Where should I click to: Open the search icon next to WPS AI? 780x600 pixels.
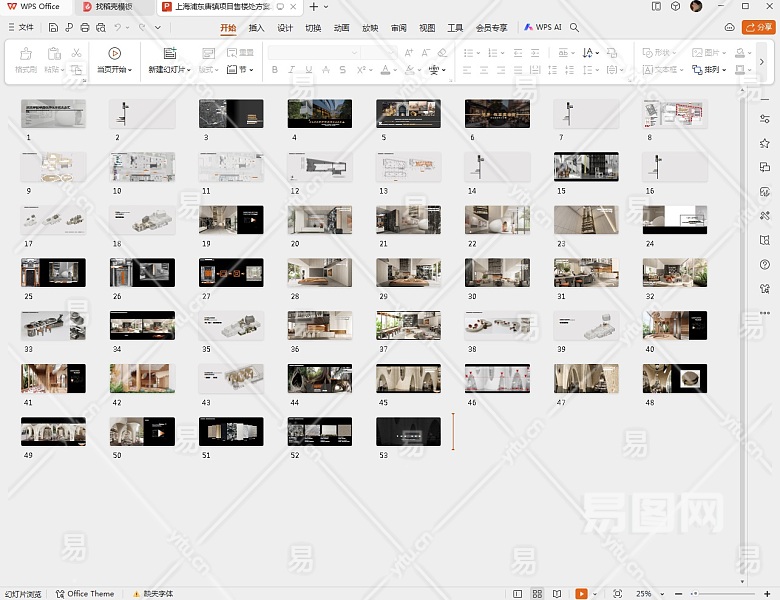pos(575,27)
